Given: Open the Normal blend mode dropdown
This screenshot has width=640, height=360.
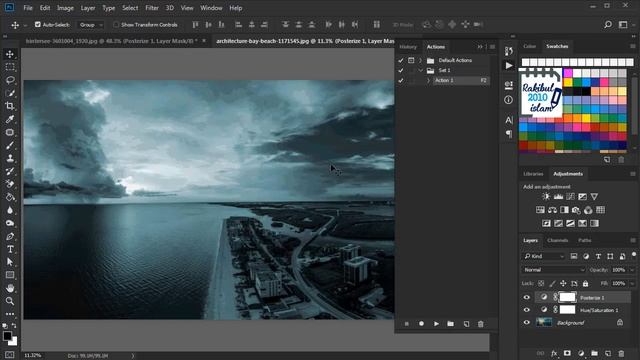Looking at the screenshot, I should [x=553, y=270].
